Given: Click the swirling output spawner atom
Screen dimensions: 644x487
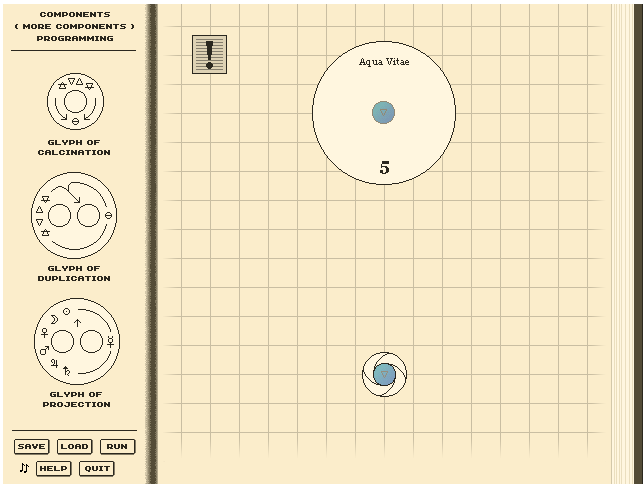Looking at the screenshot, I should (384, 374).
